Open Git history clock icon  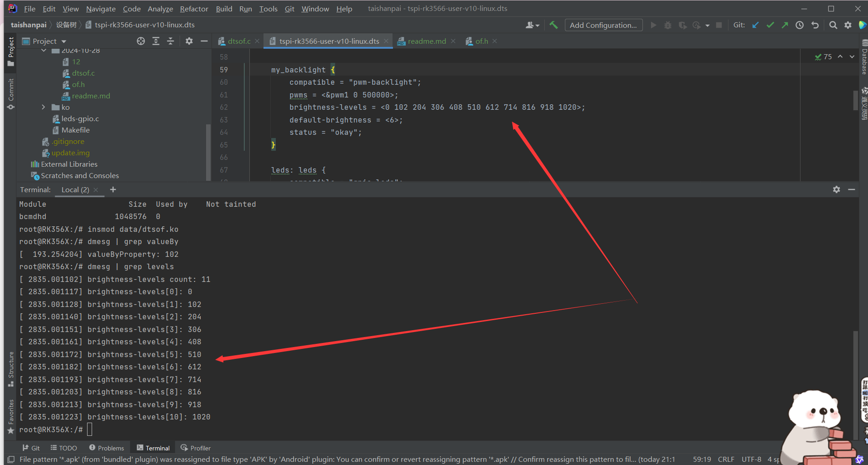click(x=800, y=25)
